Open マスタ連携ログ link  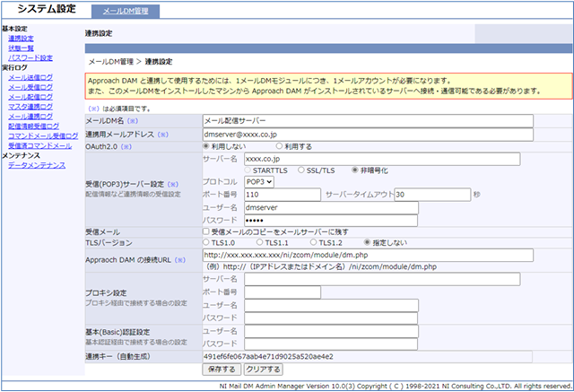(30, 107)
